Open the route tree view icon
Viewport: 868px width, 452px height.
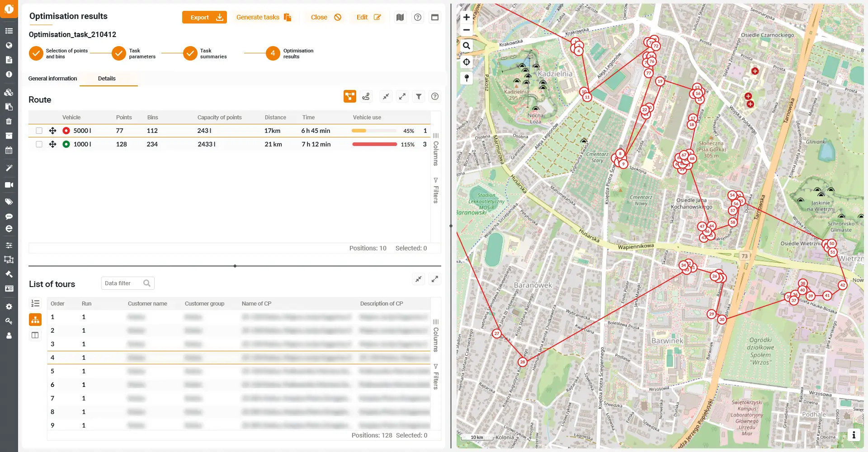(x=350, y=96)
